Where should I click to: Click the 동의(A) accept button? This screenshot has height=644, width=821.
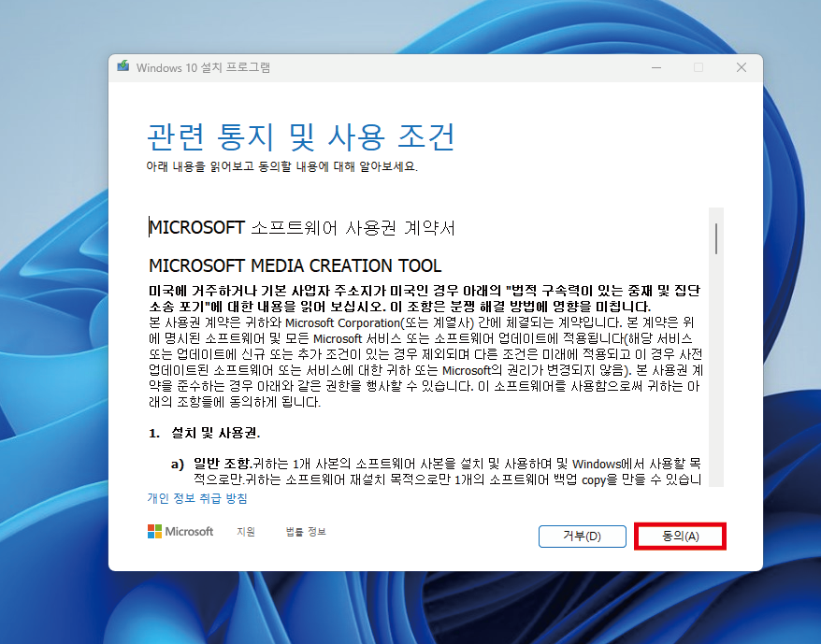tap(680, 537)
